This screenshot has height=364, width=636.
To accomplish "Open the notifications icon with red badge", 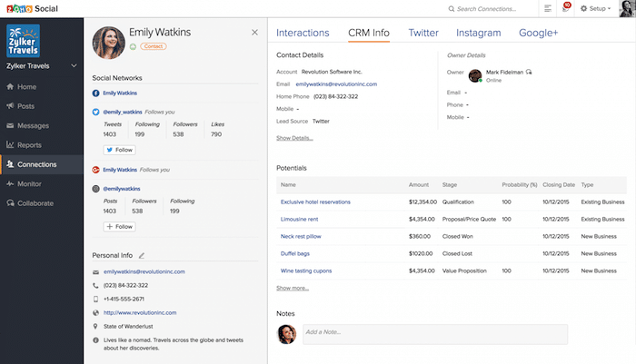I will pos(567,8).
